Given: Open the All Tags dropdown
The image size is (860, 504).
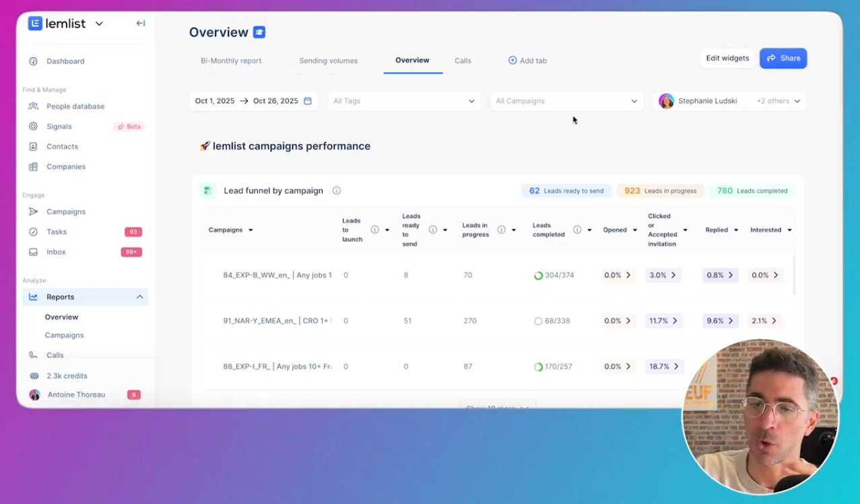Looking at the screenshot, I should pyautogui.click(x=404, y=101).
